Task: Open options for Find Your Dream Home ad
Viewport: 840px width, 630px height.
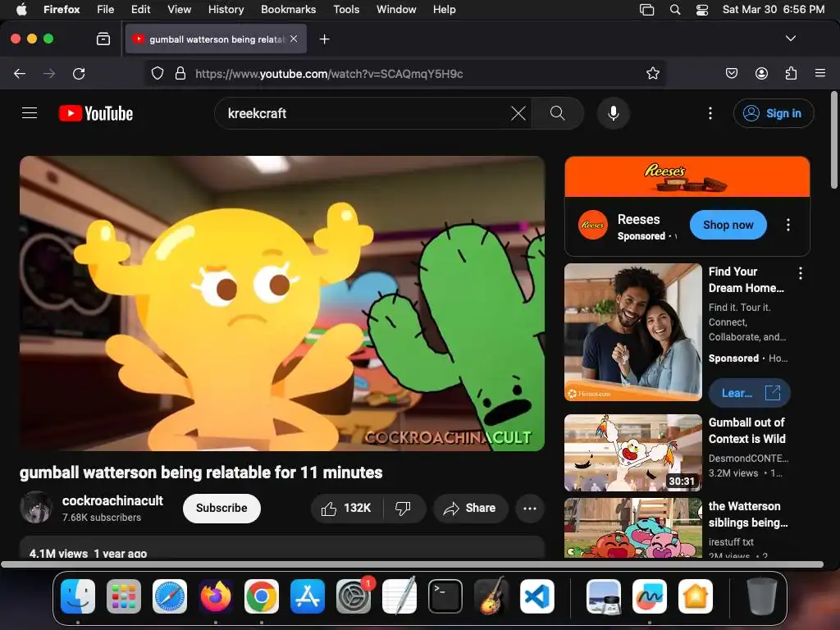Action: (x=801, y=273)
